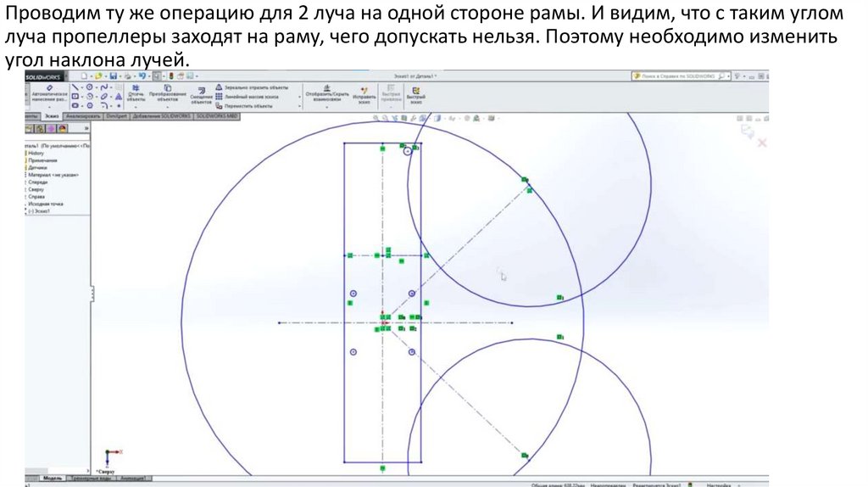Click Trim Entities (Отсечь объекты)
Image resolution: width=868 pixels, height=487 pixels.
click(136, 93)
